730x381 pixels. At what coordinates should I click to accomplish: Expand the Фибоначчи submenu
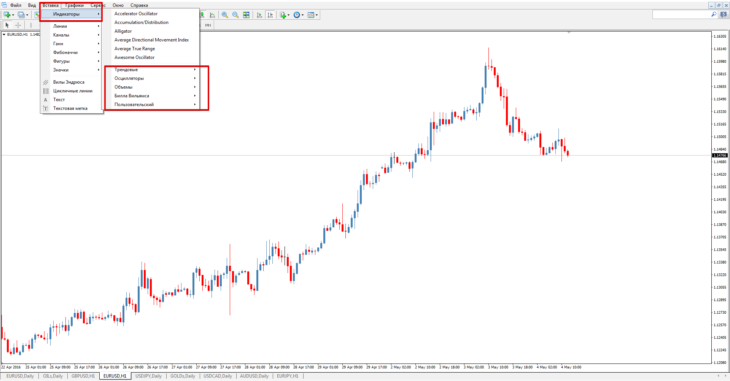tap(71, 53)
